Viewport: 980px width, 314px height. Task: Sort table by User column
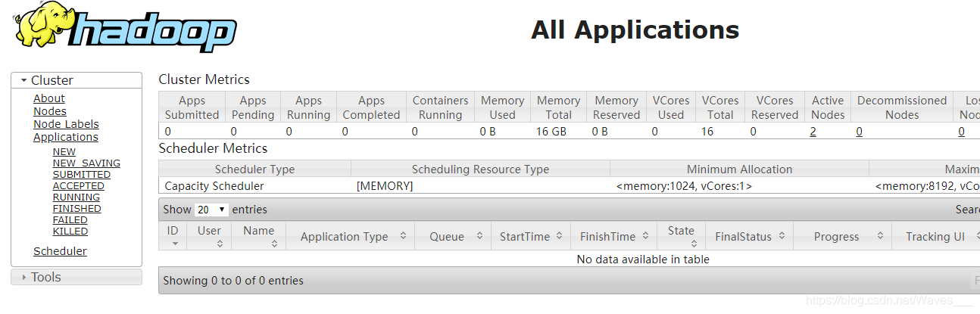tap(210, 236)
